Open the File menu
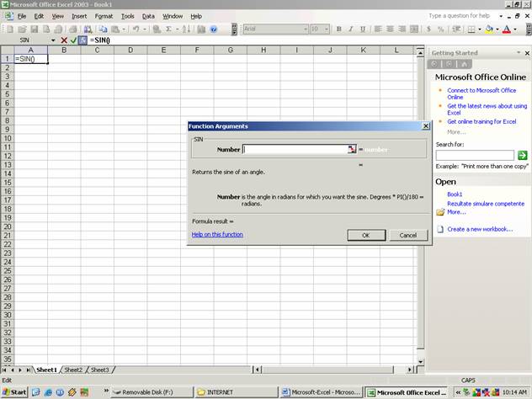The width and height of the screenshot is (532, 399). [x=22, y=16]
